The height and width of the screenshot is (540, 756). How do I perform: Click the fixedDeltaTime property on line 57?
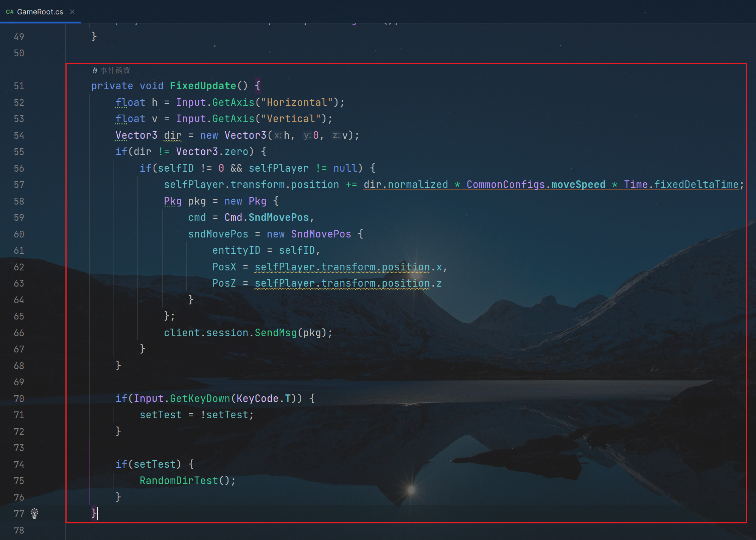(696, 185)
